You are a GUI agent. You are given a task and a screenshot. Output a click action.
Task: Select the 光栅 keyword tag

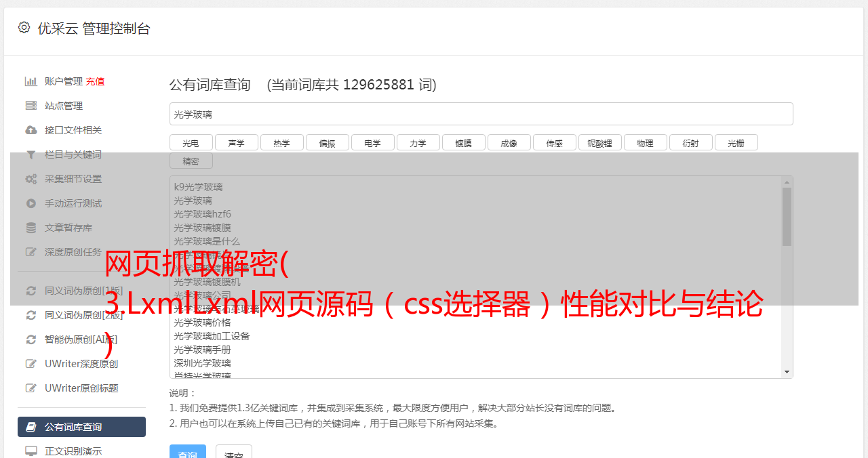(x=736, y=143)
